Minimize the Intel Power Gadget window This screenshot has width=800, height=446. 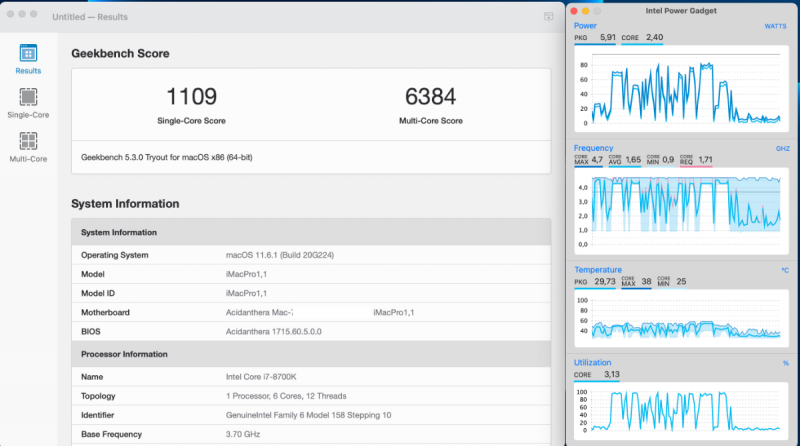[x=586, y=11]
